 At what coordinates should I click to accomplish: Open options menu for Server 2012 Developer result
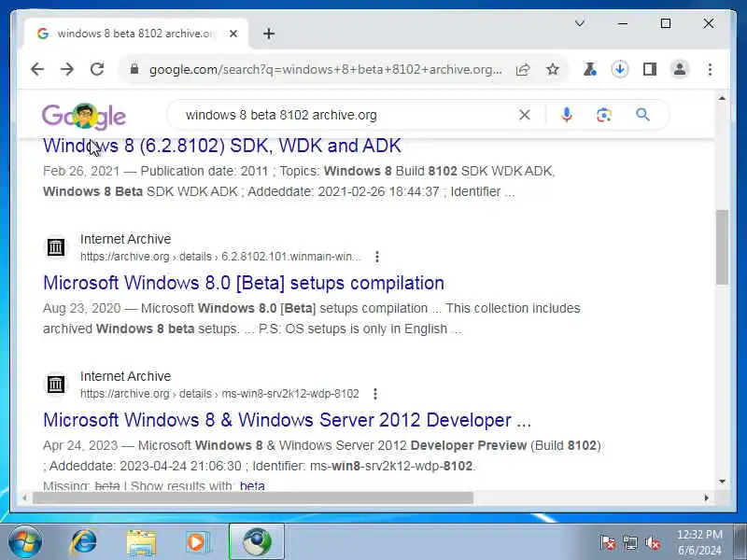coord(375,394)
